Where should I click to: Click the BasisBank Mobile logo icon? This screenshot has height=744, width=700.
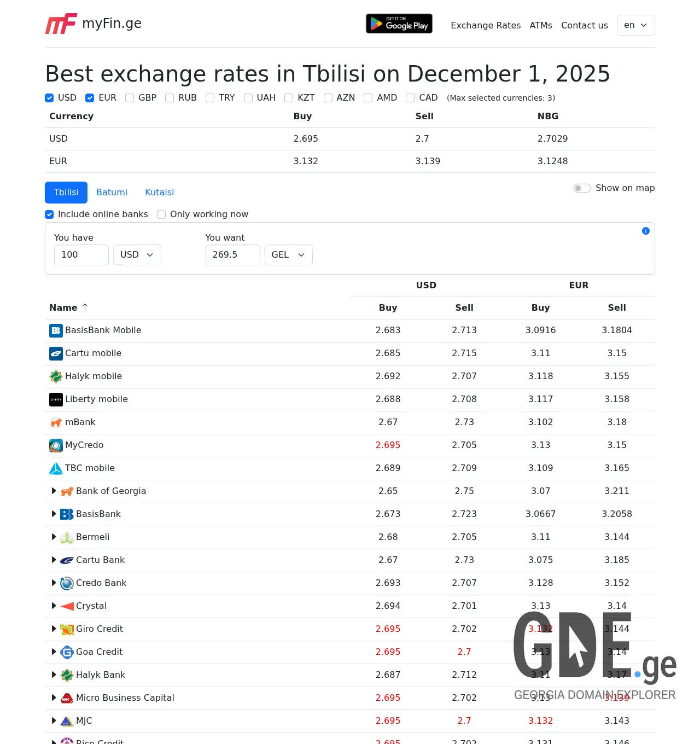(x=56, y=330)
